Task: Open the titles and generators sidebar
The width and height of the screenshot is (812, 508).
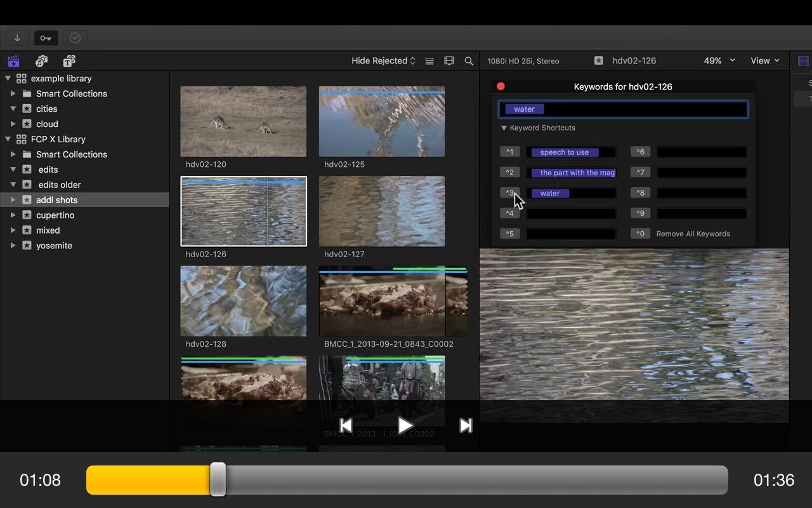Action: pos(69,61)
